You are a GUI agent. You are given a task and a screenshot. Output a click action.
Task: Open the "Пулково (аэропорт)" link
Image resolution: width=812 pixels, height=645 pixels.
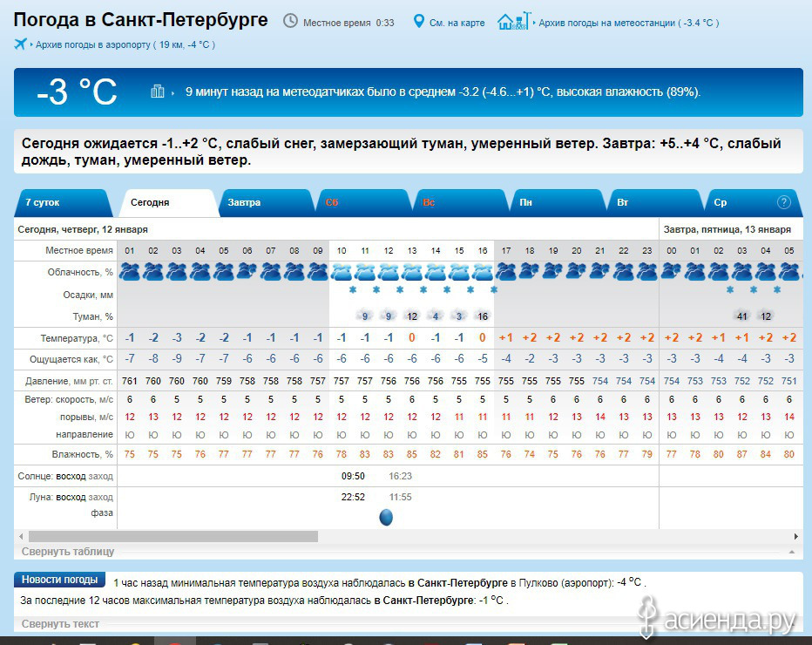tap(565, 583)
